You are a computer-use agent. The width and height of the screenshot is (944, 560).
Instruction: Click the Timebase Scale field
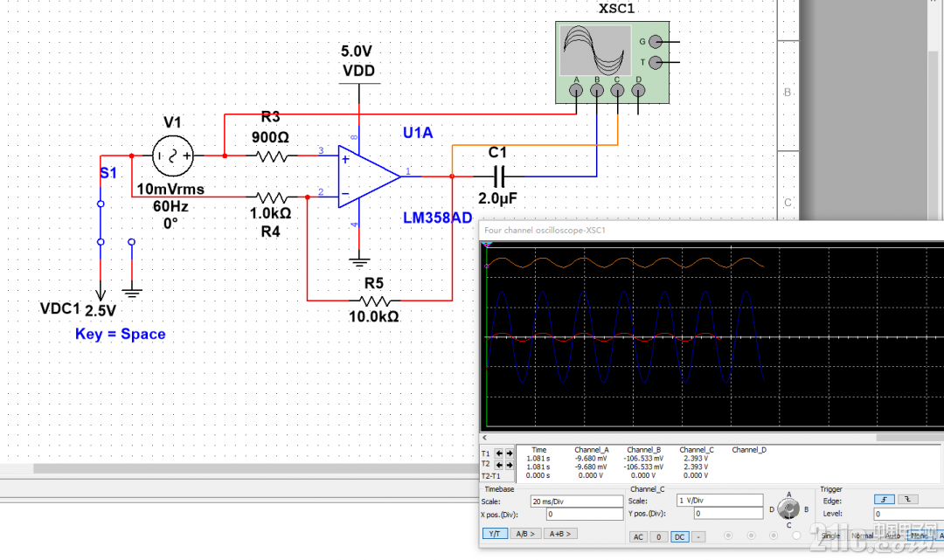(x=576, y=501)
